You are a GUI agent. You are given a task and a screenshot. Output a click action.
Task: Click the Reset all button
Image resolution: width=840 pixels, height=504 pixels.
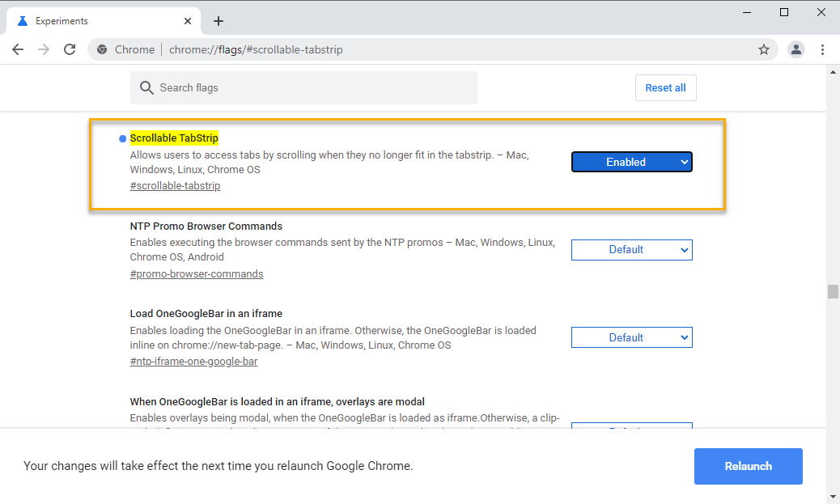tap(665, 87)
